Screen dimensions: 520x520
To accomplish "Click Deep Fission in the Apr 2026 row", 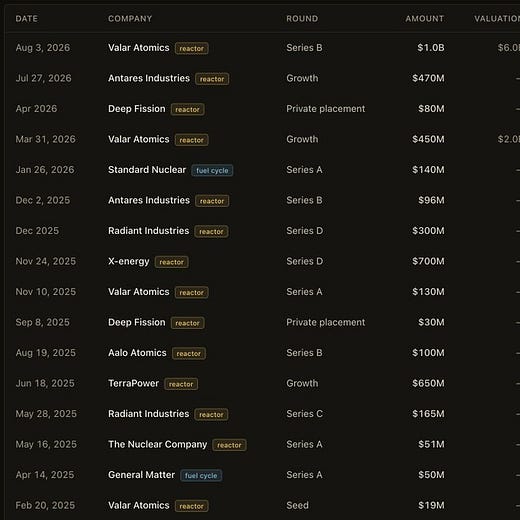I will tap(137, 109).
